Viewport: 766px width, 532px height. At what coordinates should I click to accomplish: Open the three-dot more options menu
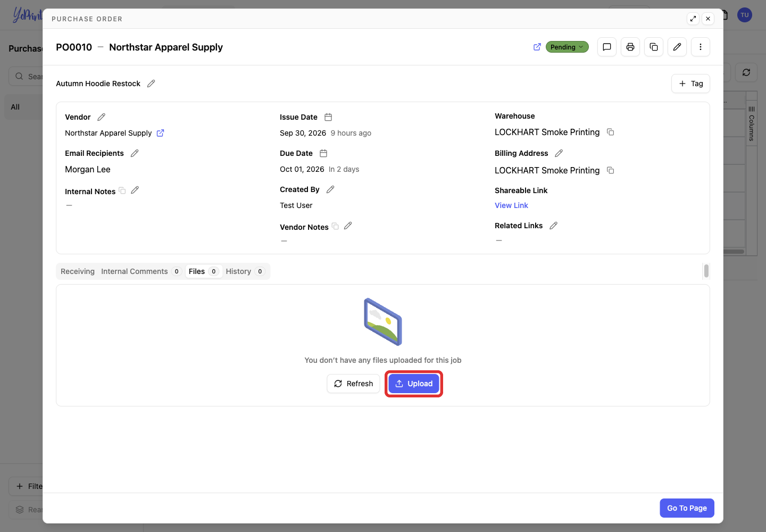coord(701,47)
